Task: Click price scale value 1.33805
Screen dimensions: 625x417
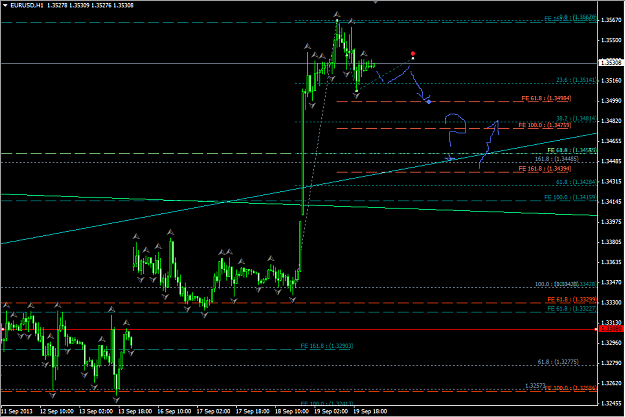Action: (x=611, y=242)
